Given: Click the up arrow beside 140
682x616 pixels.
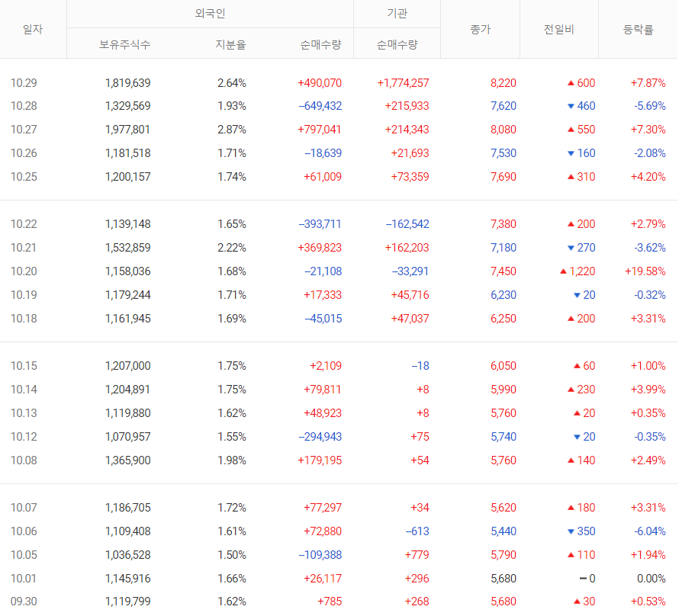Looking at the screenshot, I should coord(571,460).
